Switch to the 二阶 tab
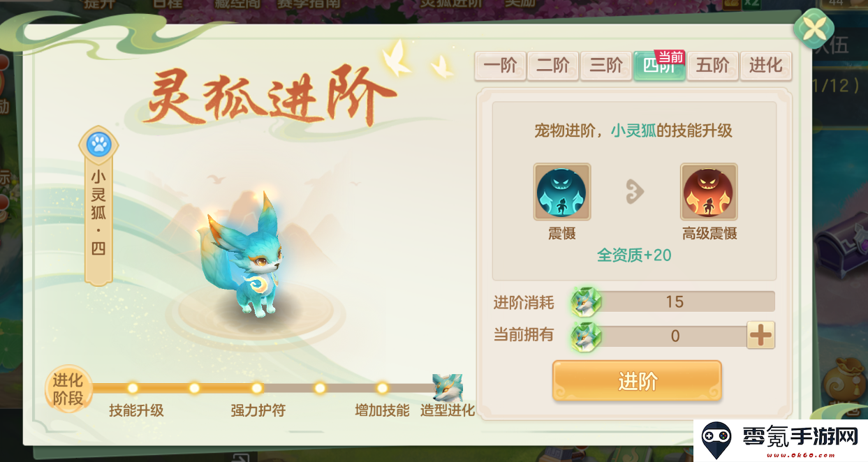This screenshot has height=462, width=868. tap(553, 66)
